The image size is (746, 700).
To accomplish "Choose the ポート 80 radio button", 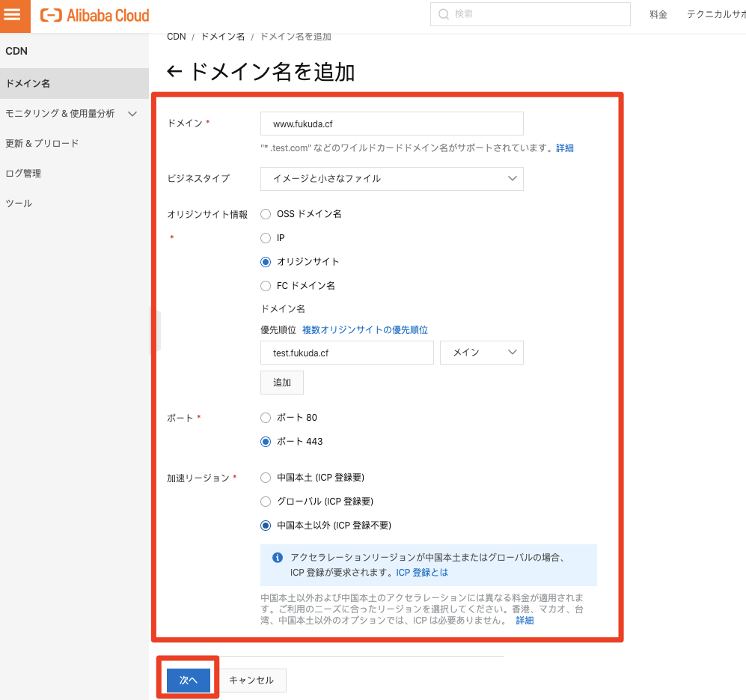I will click(266, 418).
